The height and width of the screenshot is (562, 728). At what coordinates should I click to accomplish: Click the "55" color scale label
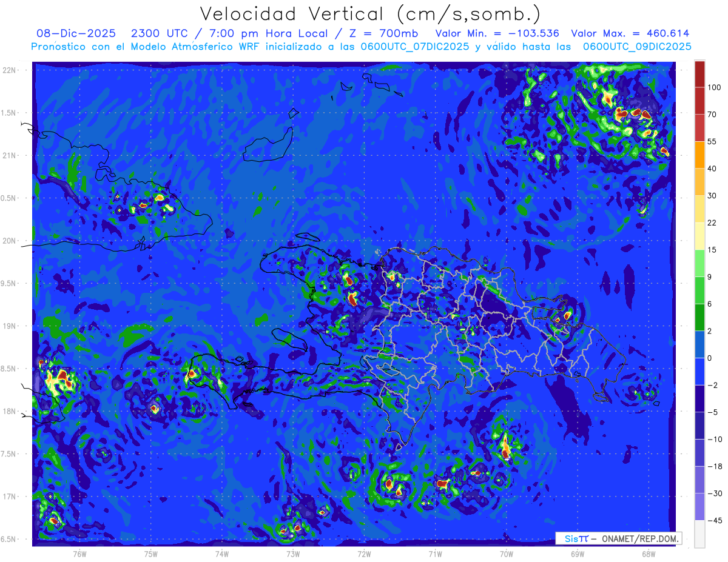coord(712,141)
